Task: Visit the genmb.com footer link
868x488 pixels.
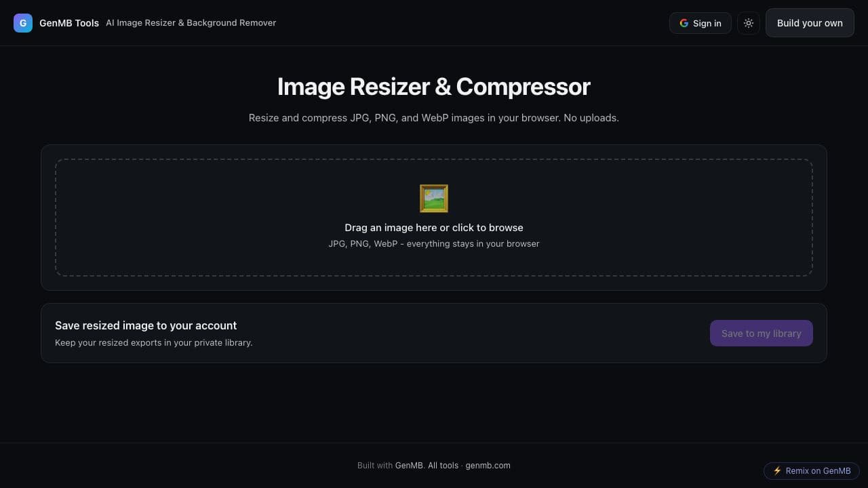Action: [488, 466]
